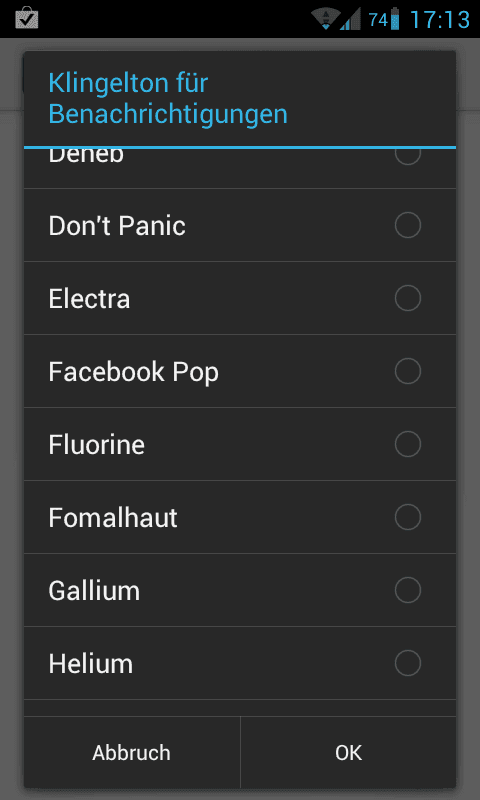This screenshot has width=480, height=800.
Task: Open the Play Store notification icon
Action: [x=27, y=19]
